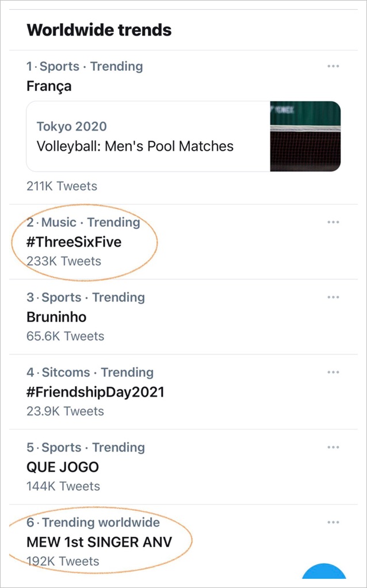
Task: Open the #FriendshipDay2021 hashtag
Action: tap(95, 392)
